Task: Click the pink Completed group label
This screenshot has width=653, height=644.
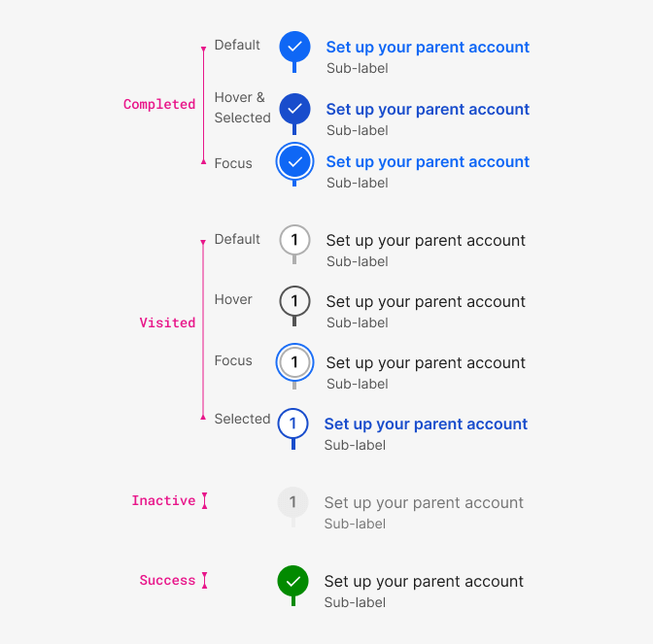Action: pos(159,104)
